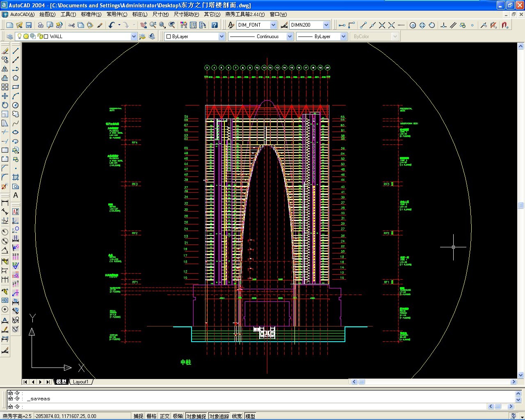Select the Array tool
Image resolution: width=525 pixels, height=420 pixels.
coord(5,87)
